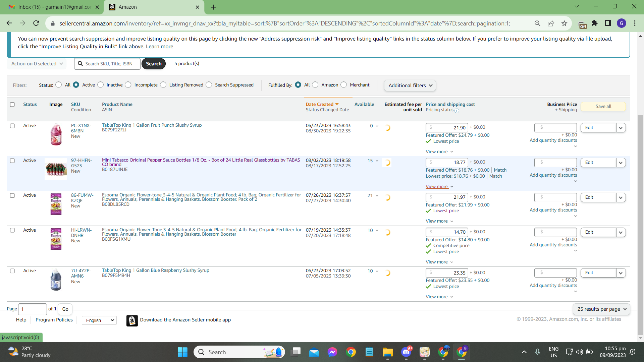Filter by Search Suppressed status
644x362 pixels.
(x=209, y=85)
